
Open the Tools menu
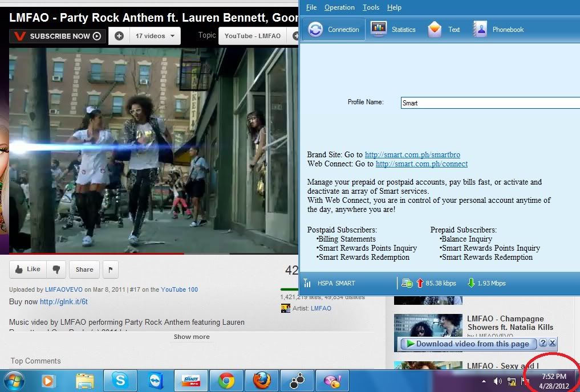pos(371,7)
